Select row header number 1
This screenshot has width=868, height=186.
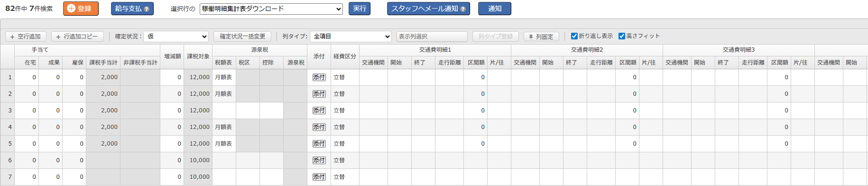[x=8, y=77]
